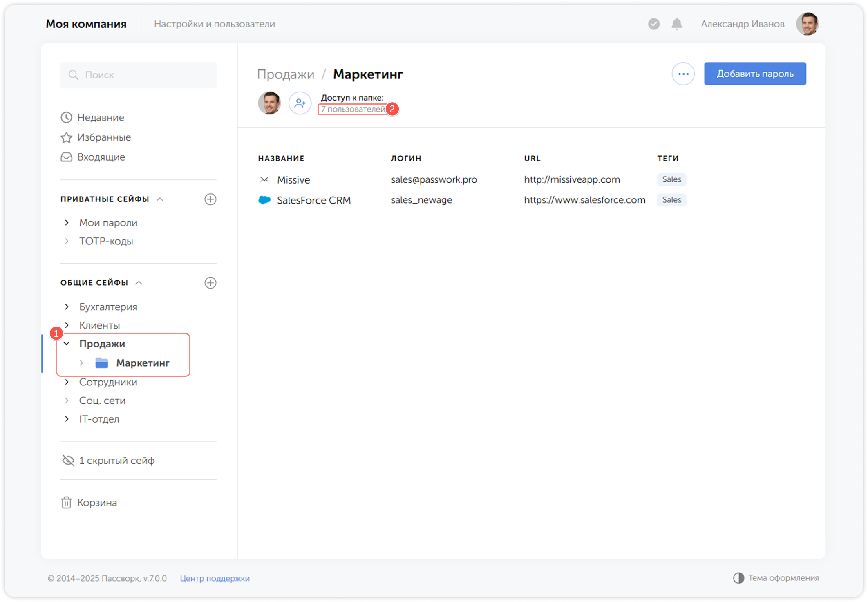Click the folder owner avatar under breadcrumb

tap(269, 103)
